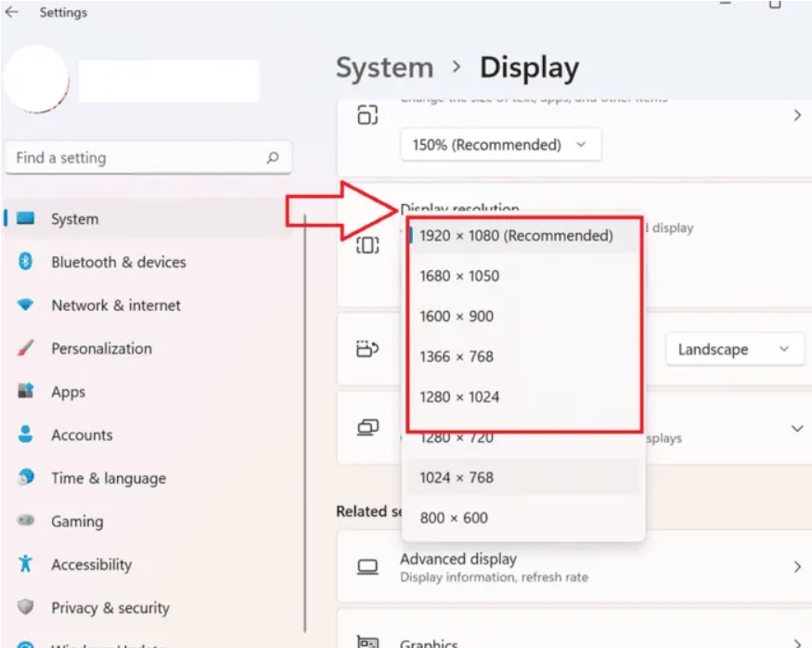Open Apps in the sidebar

[x=68, y=392]
